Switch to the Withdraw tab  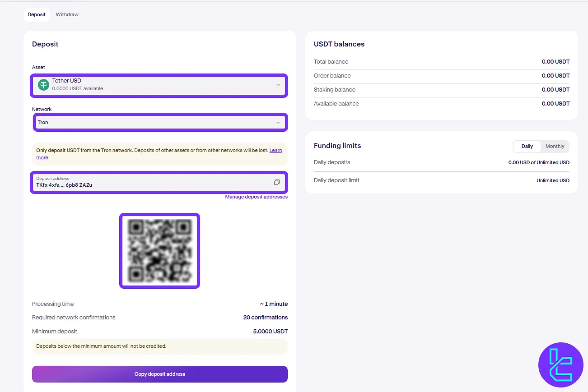pyautogui.click(x=67, y=14)
